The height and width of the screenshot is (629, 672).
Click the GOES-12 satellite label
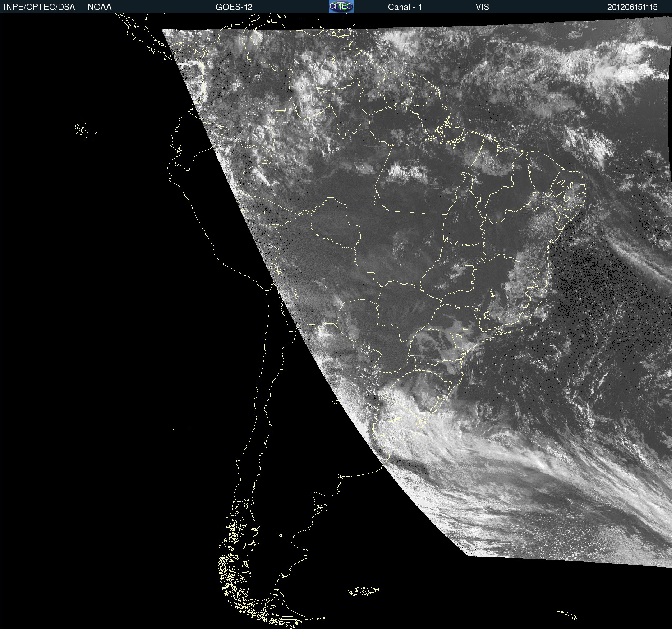point(234,7)
